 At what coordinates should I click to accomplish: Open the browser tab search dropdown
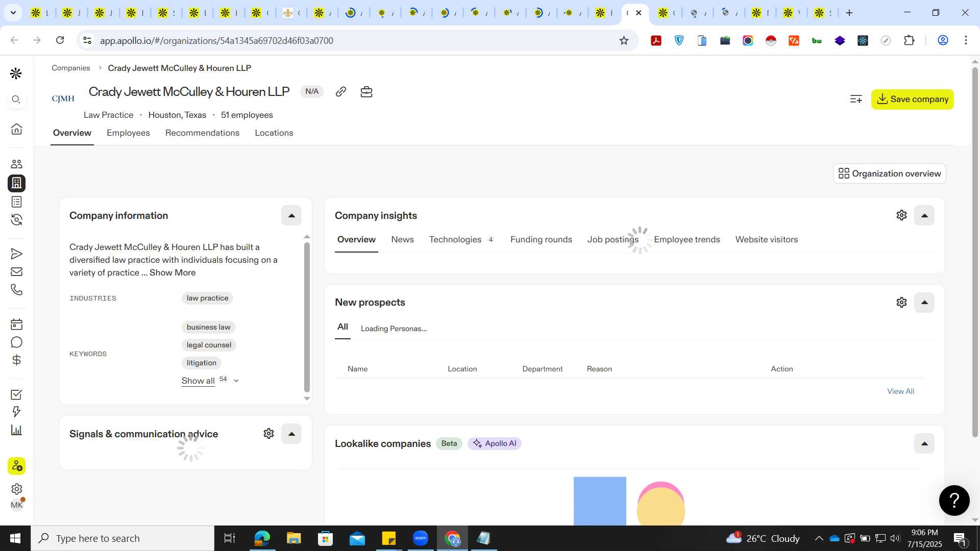[x=13, y=13]
